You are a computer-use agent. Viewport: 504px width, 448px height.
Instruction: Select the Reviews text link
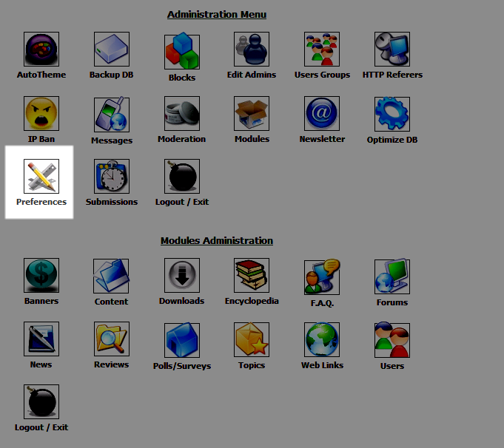click(112, 364)
